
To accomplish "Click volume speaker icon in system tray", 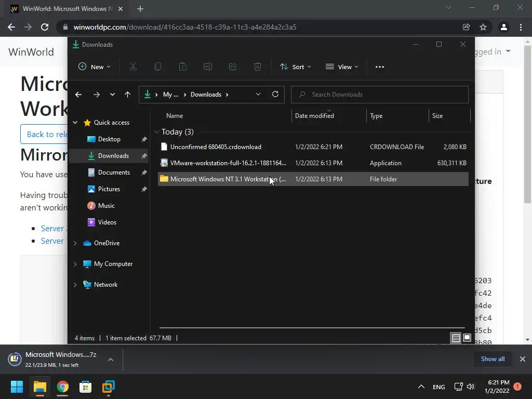I will (471, 387).
